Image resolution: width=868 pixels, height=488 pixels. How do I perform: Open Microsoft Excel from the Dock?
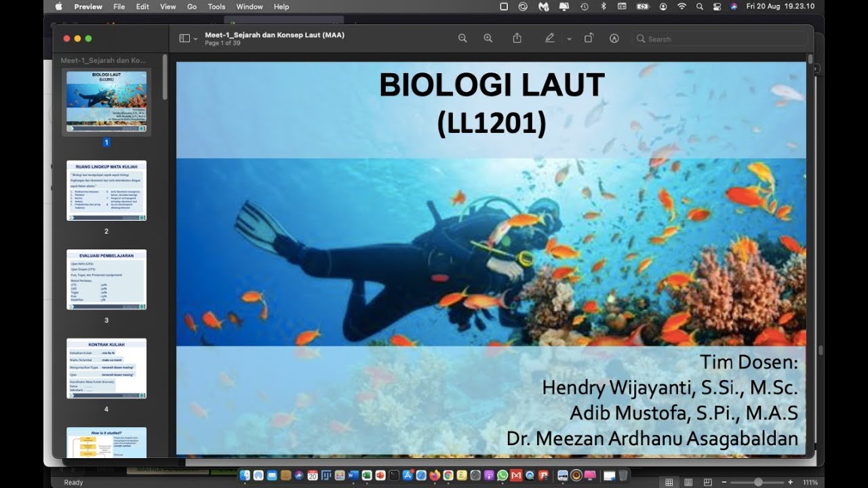pyautogui.click(x=367, y=476)
